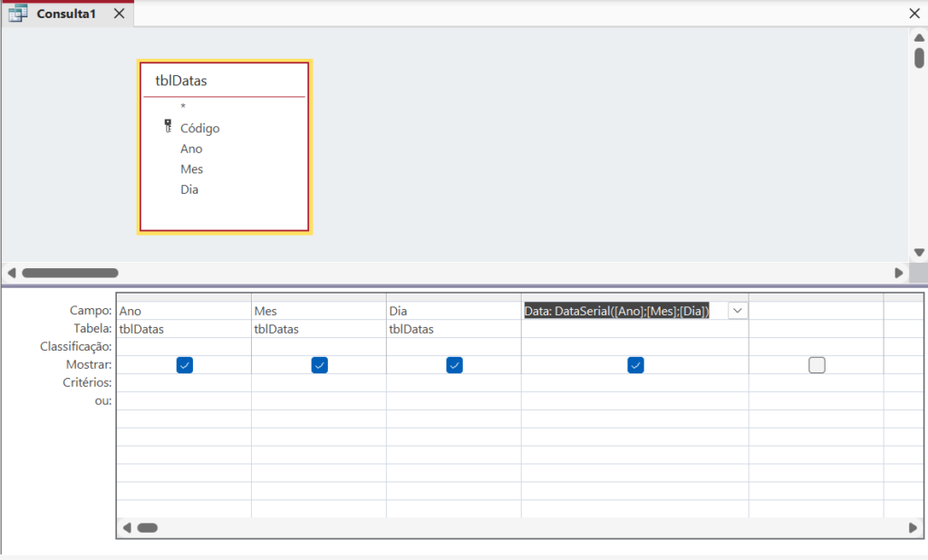Open the dropdown of the Data DataSerial field

tap(738, 311)
